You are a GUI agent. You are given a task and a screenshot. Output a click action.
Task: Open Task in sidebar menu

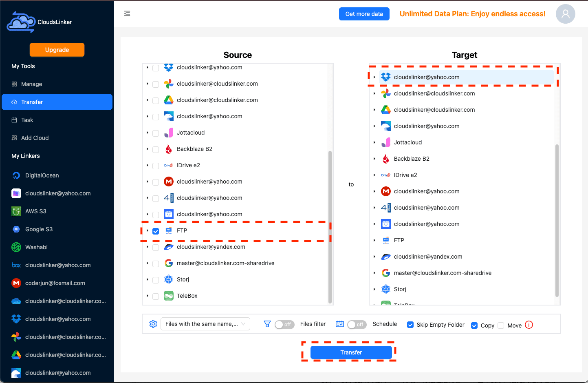(x=57, y=120)
